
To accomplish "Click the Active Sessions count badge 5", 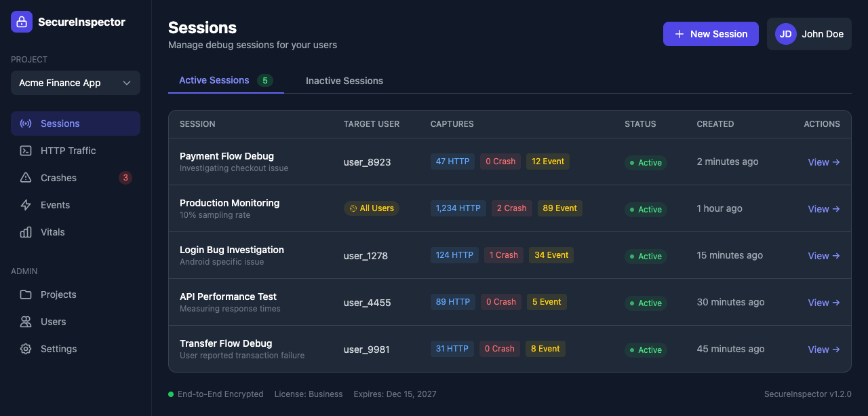I will click(x=264, y=81).
